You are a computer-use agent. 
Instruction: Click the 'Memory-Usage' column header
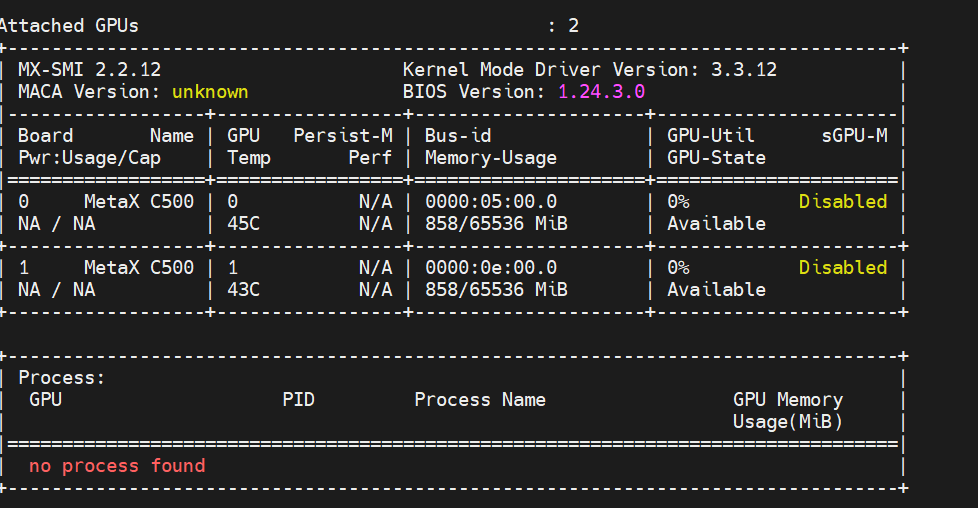tap(491, 158)
